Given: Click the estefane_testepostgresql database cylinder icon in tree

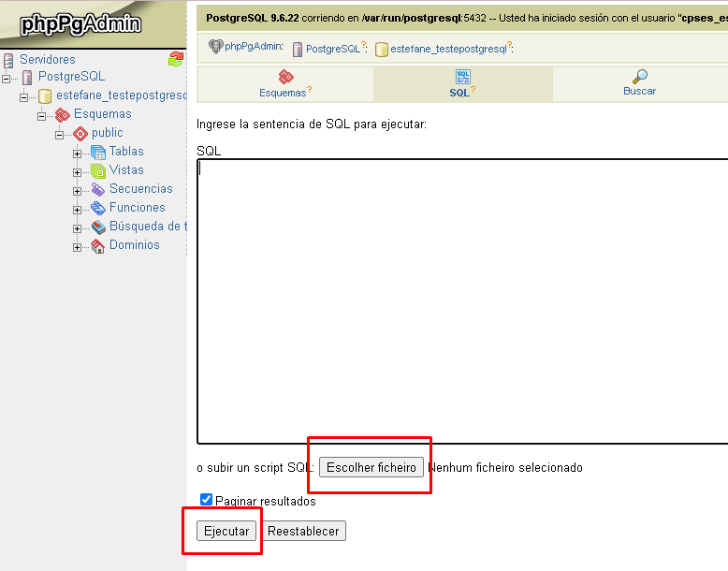Looking at the screenshot, I should click(x=45, y=96).
